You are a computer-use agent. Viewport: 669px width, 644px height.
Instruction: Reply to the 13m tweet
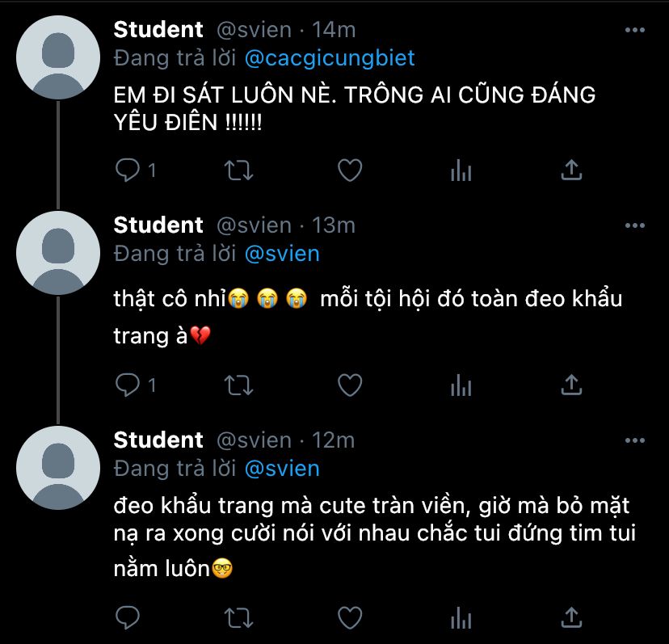128,385
